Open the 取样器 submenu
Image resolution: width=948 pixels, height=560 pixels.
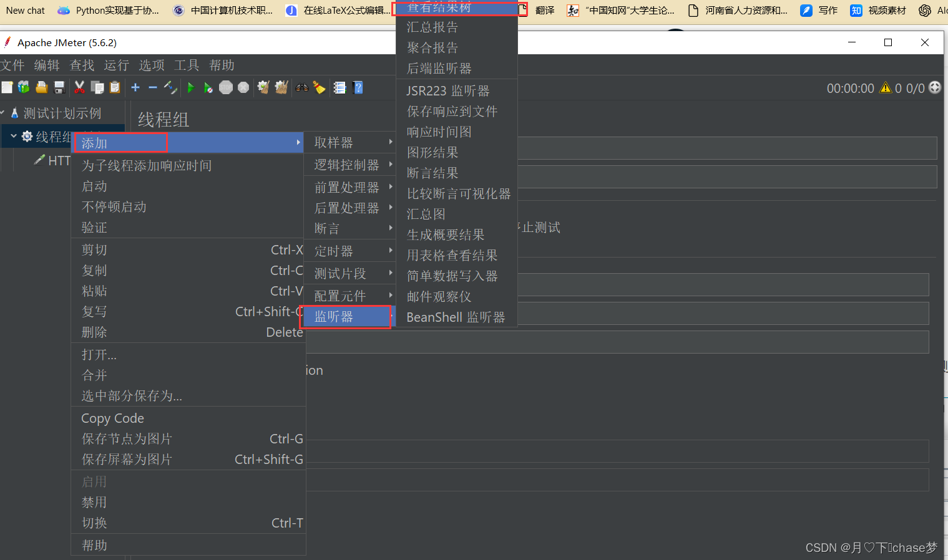350,143
